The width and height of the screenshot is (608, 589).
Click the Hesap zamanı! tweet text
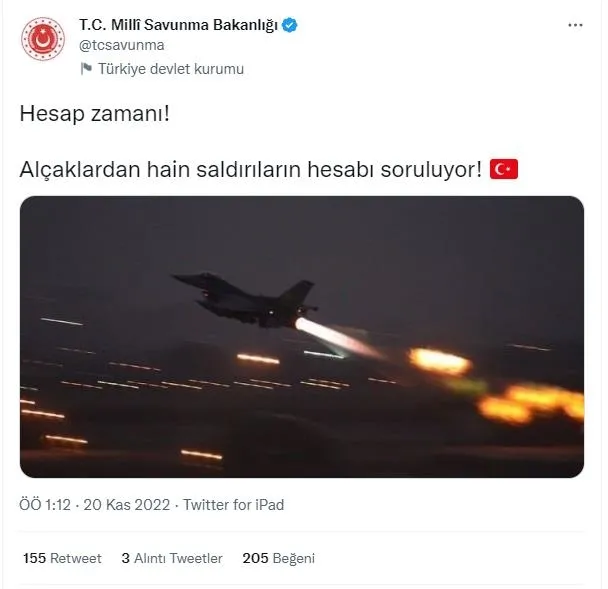[95, 114]
